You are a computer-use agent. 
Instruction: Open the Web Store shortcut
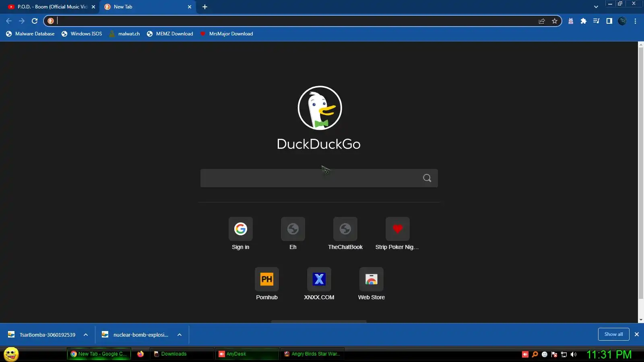[372, 284]
